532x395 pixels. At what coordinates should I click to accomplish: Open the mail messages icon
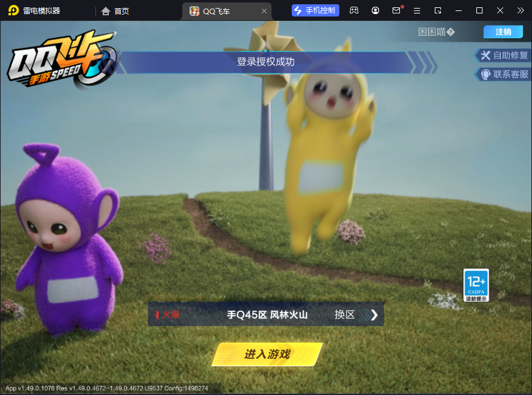396,10
